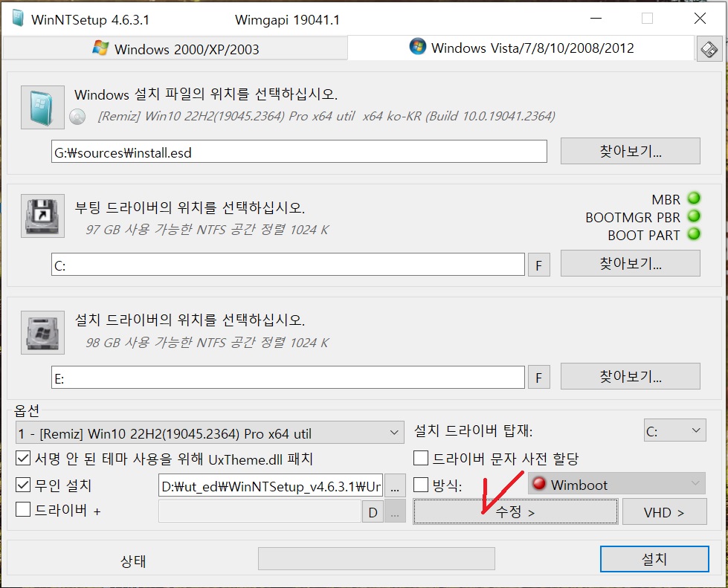728x588 pixels.
Task: Minimize the WinNTSetup window
Action: pos(596,19)
